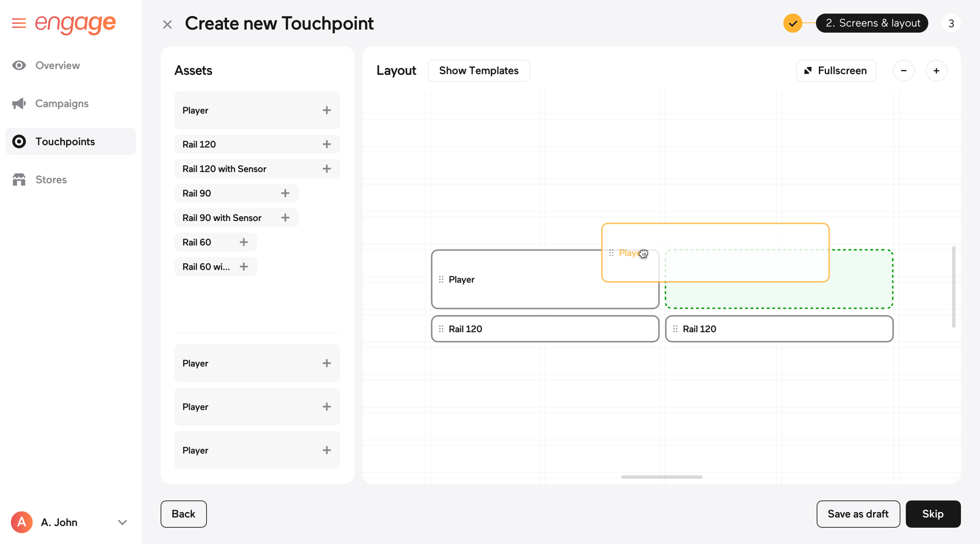Image resolution: width=980 pixels, height=544 pixels.
Task: Click the Rail 90 with Sensor label
Action: [x=222, y=218]
